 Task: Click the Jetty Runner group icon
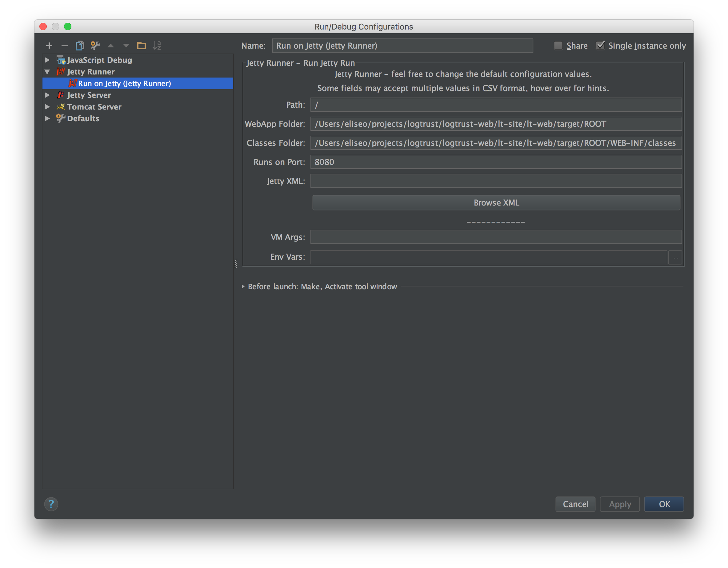(61, 72)
